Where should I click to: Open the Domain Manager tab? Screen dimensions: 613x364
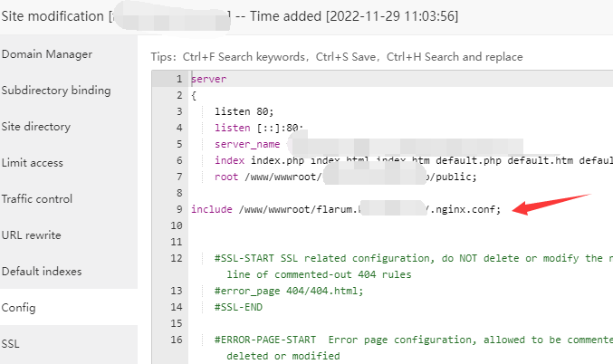[x=47, y=54]
